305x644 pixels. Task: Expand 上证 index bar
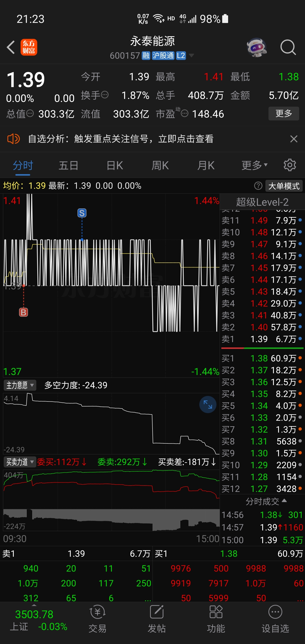click(x=34, y=605)
